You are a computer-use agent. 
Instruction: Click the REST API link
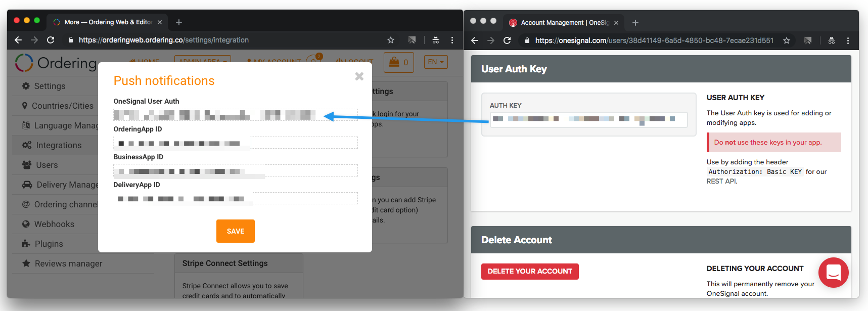[x=721, y=181]
